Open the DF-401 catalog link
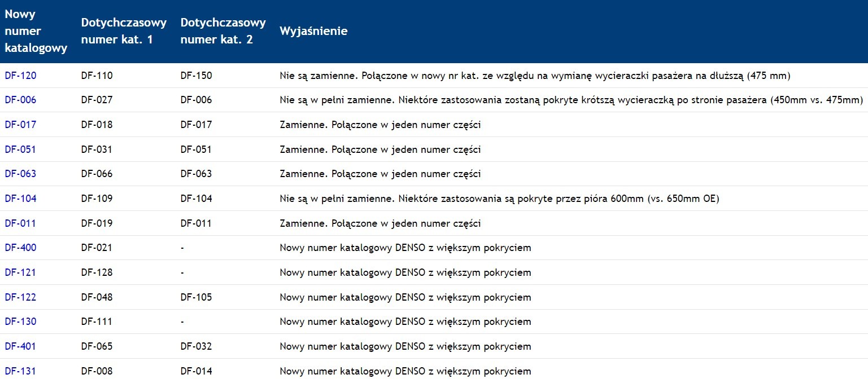 (x=20, y=346)
